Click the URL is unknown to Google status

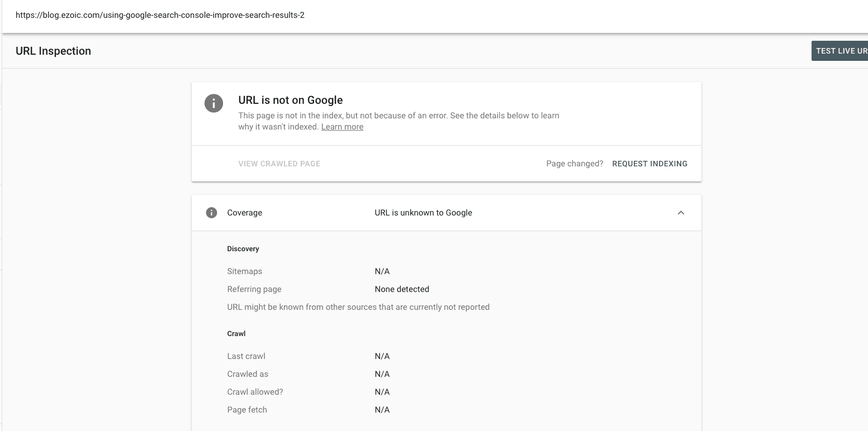pos(423,213)
